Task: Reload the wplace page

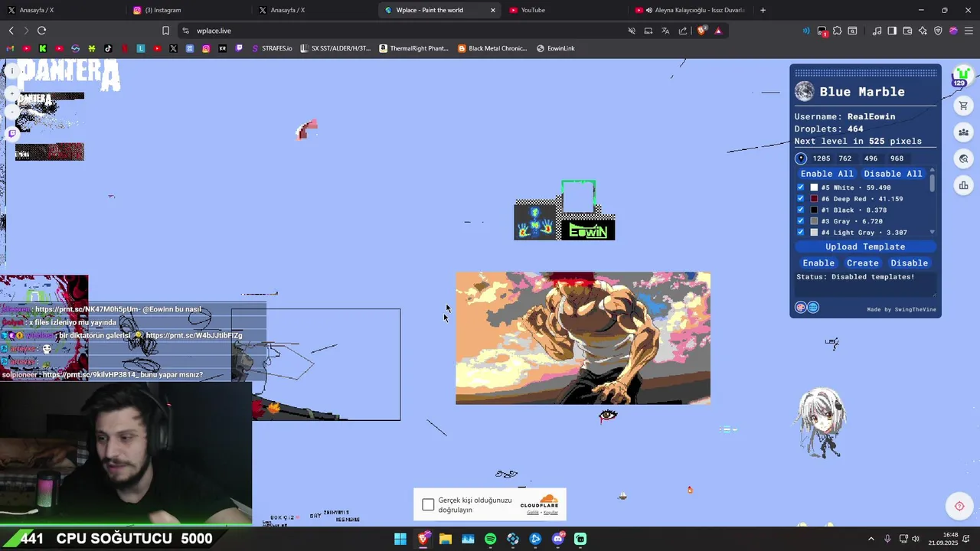Action: [41, 31]
